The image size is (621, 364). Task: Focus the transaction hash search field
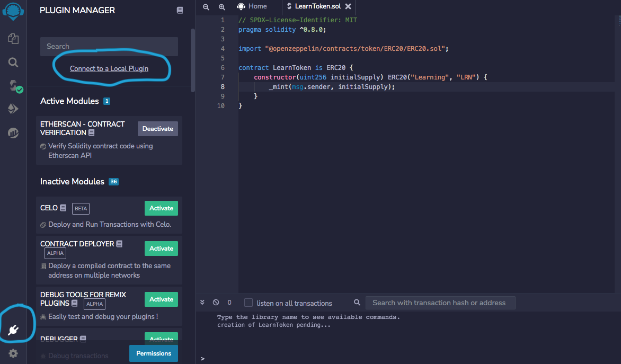pyautogui.click(x=440, y=303)
